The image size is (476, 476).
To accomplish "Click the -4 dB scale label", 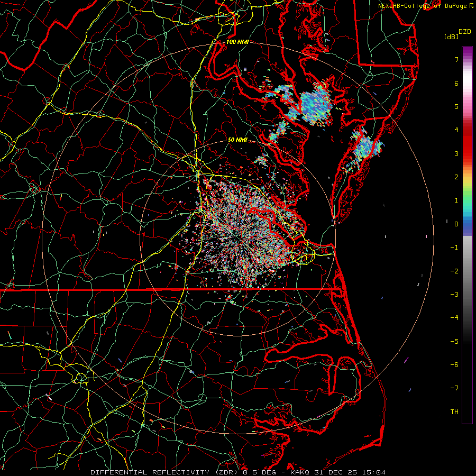I will click(x=454, y=318).
